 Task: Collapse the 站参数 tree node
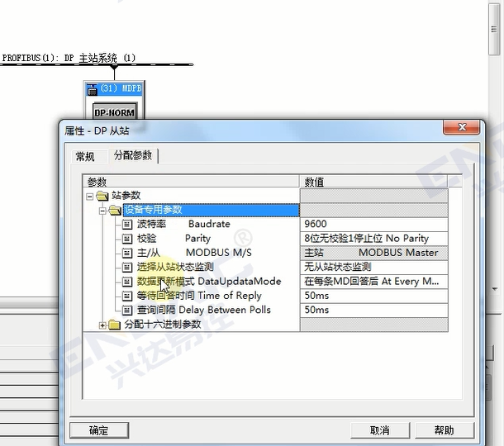click(x=90, y=197)
